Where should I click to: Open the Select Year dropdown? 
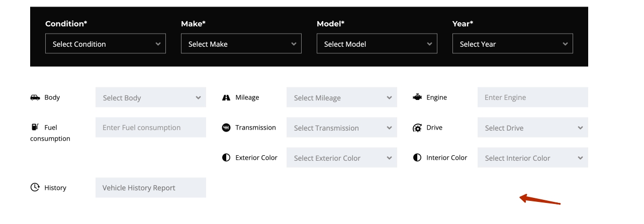(513, 44)
